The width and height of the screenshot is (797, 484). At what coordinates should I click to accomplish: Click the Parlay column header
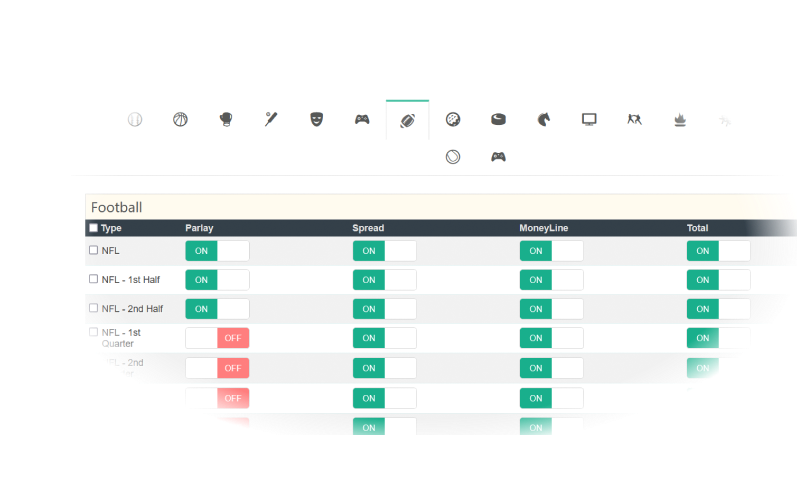(x=199, y=228)
